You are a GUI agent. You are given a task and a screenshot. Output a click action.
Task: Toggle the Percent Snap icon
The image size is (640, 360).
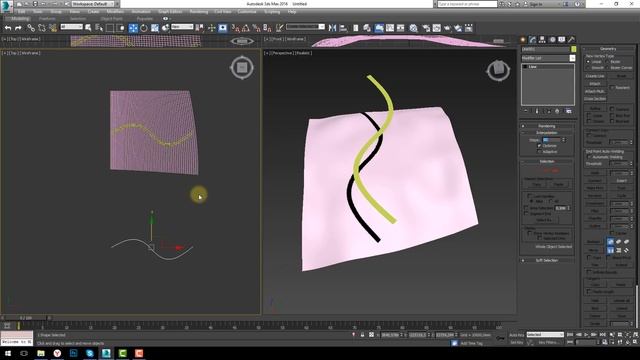click(256, 28)
